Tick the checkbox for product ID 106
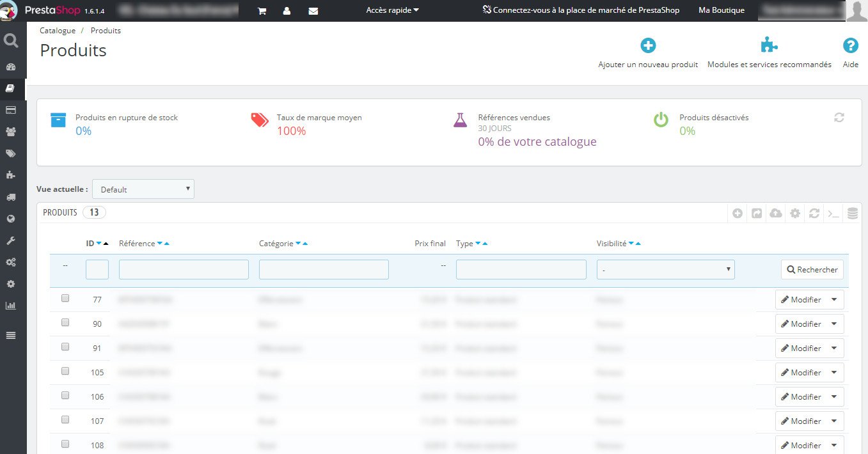868x454 pixels. pos(65,395)
